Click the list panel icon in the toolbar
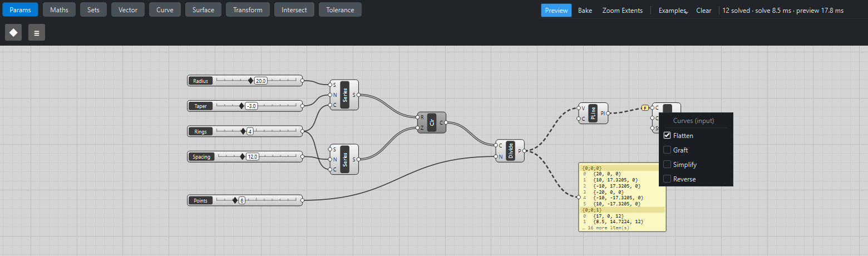 (x=37, y=32)
